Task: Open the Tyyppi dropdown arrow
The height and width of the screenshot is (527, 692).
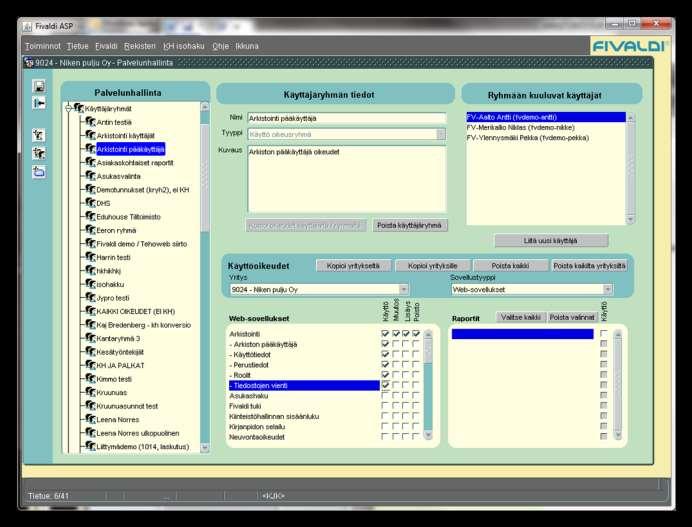Action: coord(441,134)
